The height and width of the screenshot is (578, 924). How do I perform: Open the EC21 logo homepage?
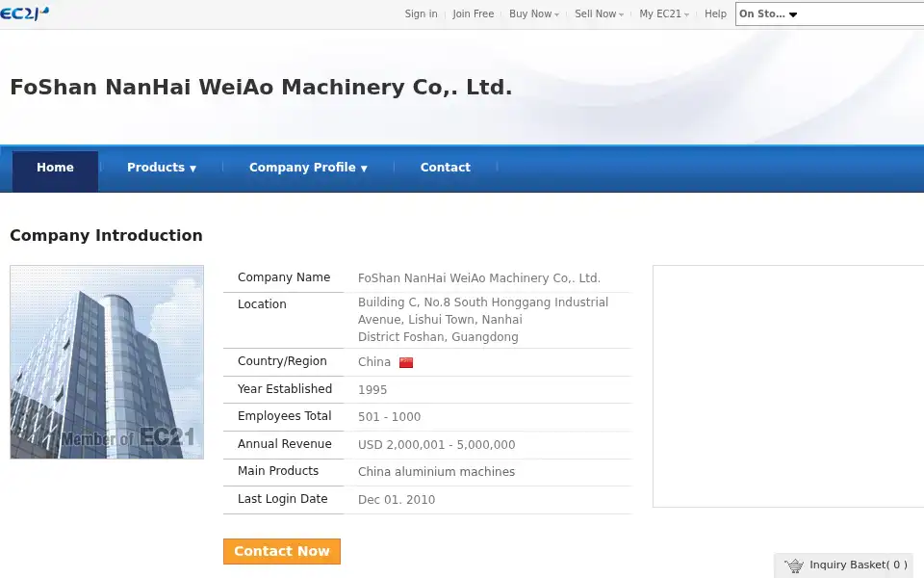click(x=24, y=13)
